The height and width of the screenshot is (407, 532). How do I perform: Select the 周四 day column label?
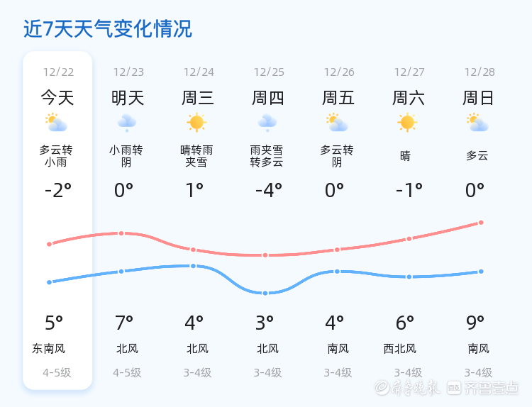(x=268, y=98)
